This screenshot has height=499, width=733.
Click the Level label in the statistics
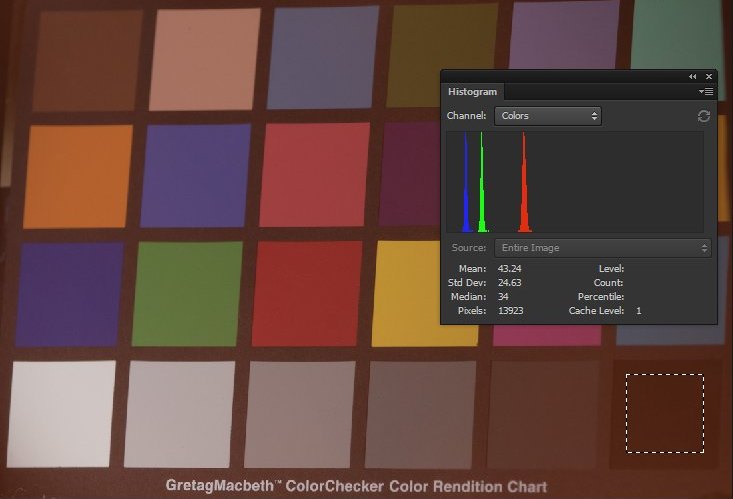(611, 269)
